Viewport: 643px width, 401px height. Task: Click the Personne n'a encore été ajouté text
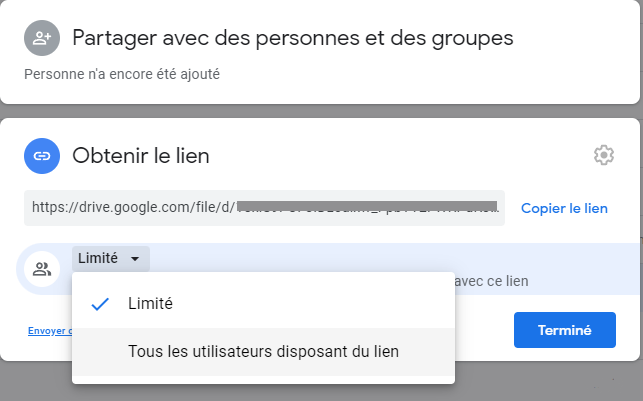(x=122, y=74)
